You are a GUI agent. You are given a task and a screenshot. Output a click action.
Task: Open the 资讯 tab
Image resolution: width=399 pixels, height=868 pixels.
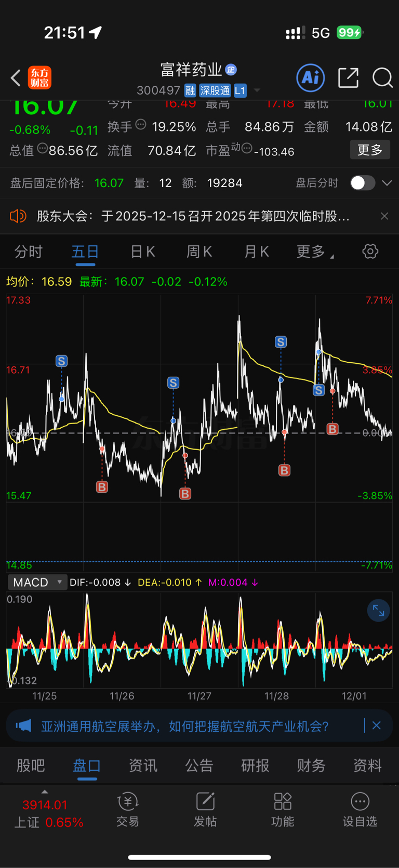coord(143,766)
